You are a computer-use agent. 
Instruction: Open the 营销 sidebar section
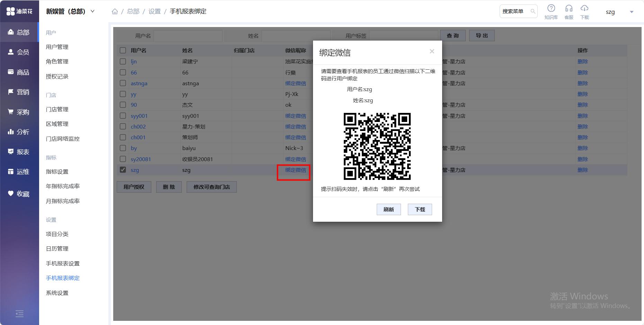pyautogui.click(x=19, y=92)
